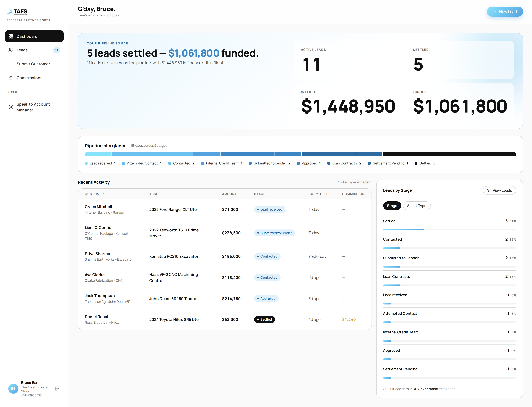Open Liam O'Connor's lead row
Screen dimensions: 532x407
coord(225,233)
